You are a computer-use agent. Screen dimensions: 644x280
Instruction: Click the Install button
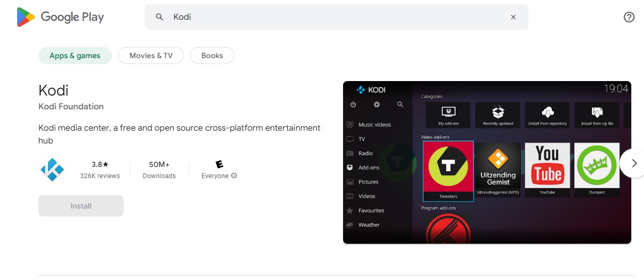[x=81, y=206]
